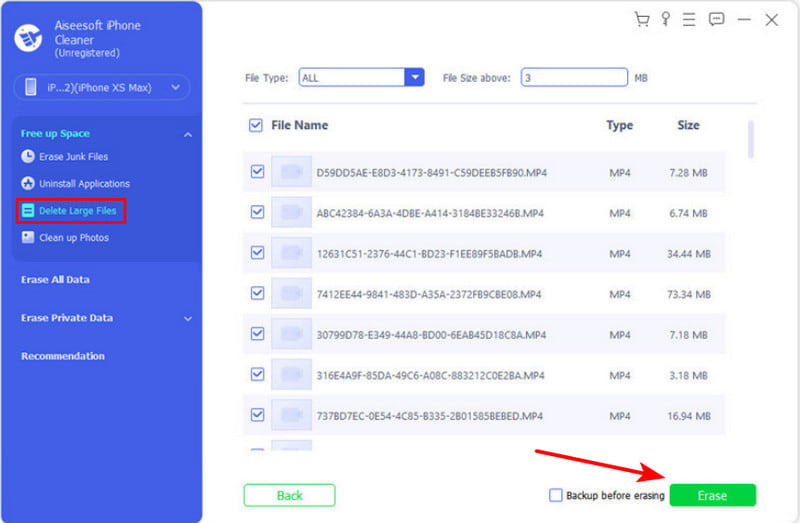Collapse the Free up Space section

pyautogui.click(x=187, y=134)
